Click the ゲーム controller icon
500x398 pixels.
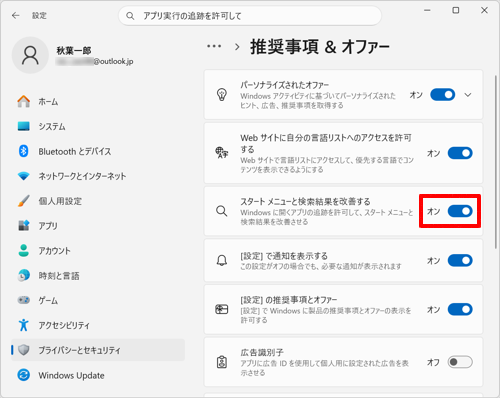[24, 300]
